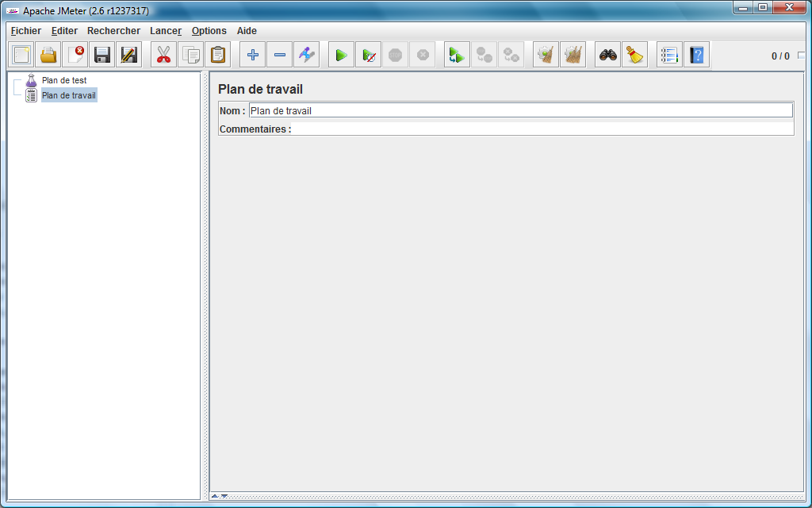This screenshot has width=812, height=508.
Task: Open Help with the blue question book icon
Action: click(696, 55)
